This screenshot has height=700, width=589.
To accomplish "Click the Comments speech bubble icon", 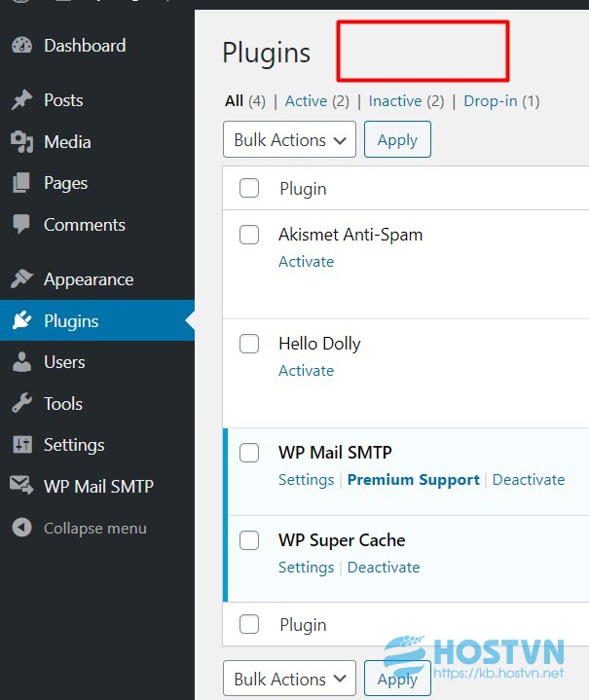I will 21,225.
